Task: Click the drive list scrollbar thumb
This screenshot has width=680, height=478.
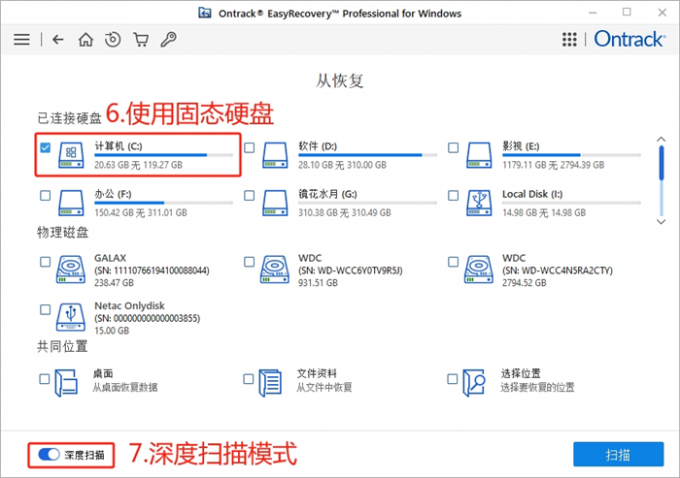Action: click(x=661, y=163)
